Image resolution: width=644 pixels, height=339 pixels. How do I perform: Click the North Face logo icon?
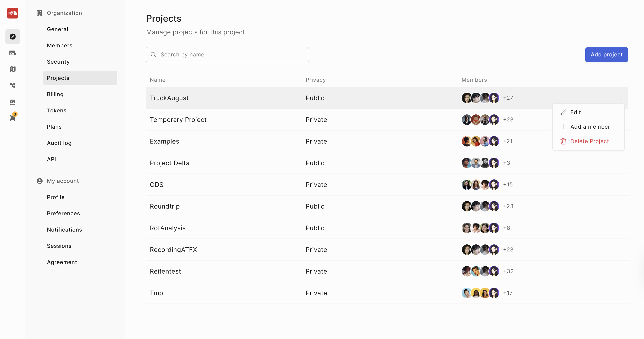(12, 13)
